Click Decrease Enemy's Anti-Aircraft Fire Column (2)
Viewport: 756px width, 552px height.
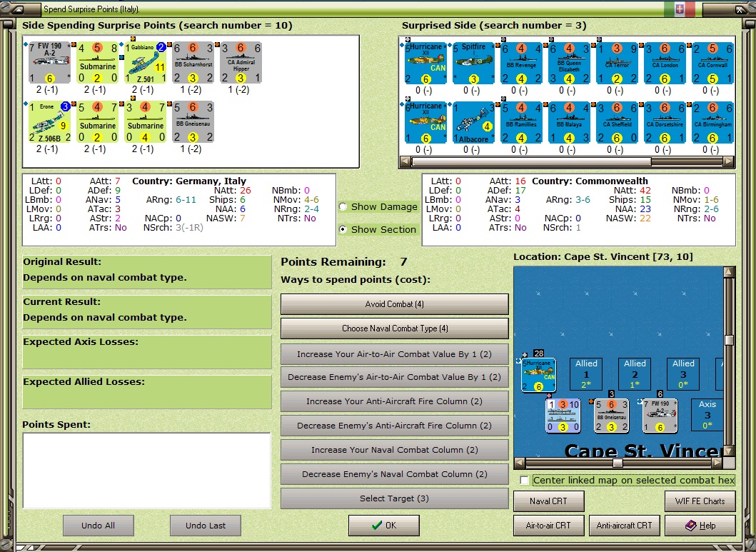click(x=394, y=426)
